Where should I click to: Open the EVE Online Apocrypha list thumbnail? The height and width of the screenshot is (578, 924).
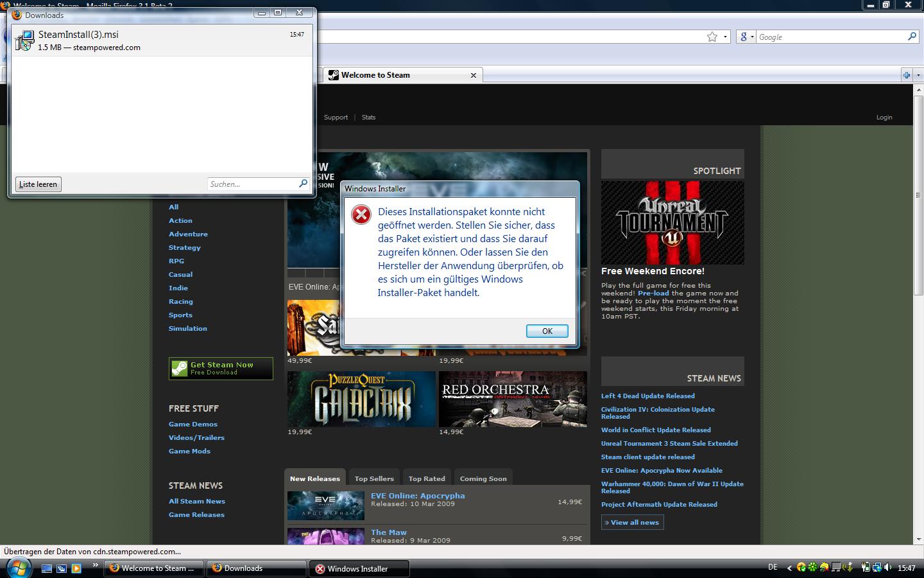click(326, 505)
